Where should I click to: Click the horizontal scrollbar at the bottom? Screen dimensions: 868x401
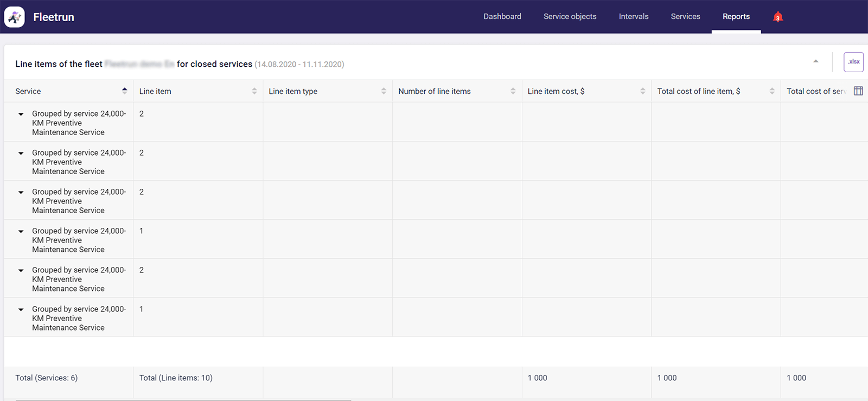pos(183,400)
